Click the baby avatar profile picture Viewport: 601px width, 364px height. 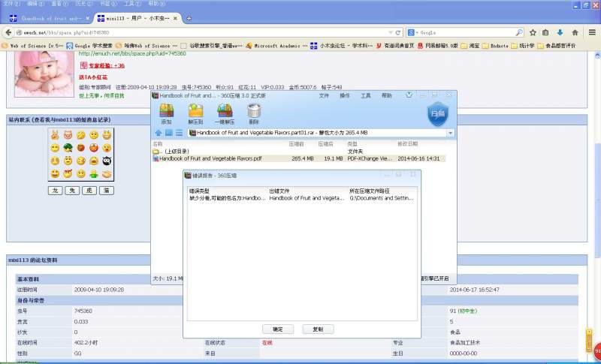click(x=44, y=74)
